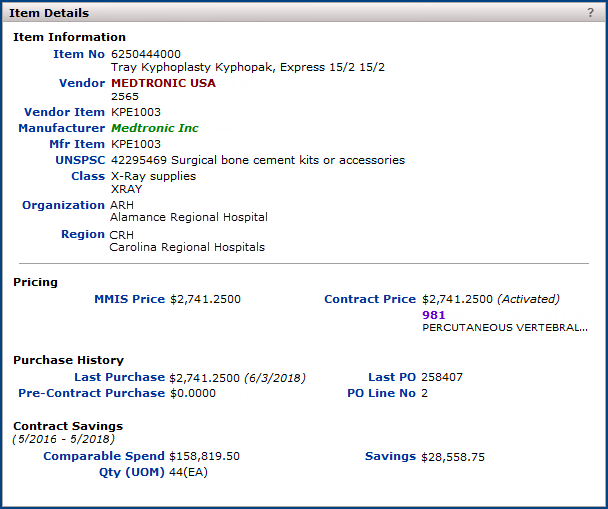
Task: Open the Medtronic Inc manufacturer link
Action: click(x=155, y=128)
